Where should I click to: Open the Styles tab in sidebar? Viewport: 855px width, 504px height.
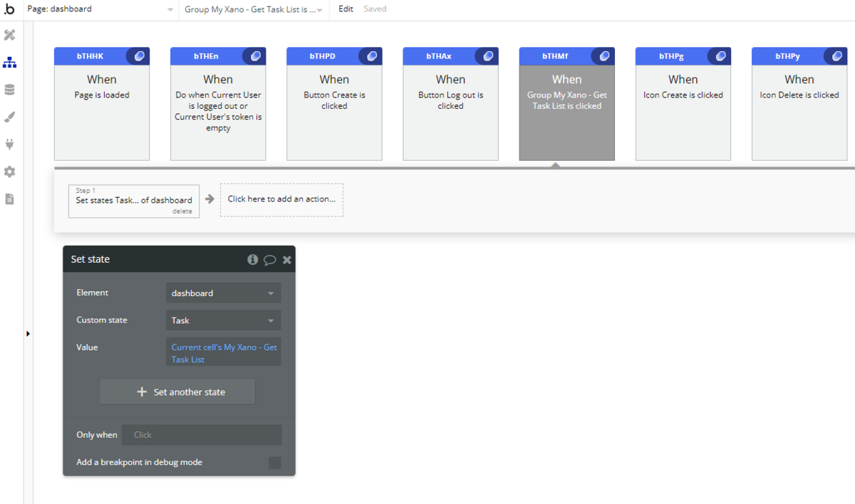9,117
